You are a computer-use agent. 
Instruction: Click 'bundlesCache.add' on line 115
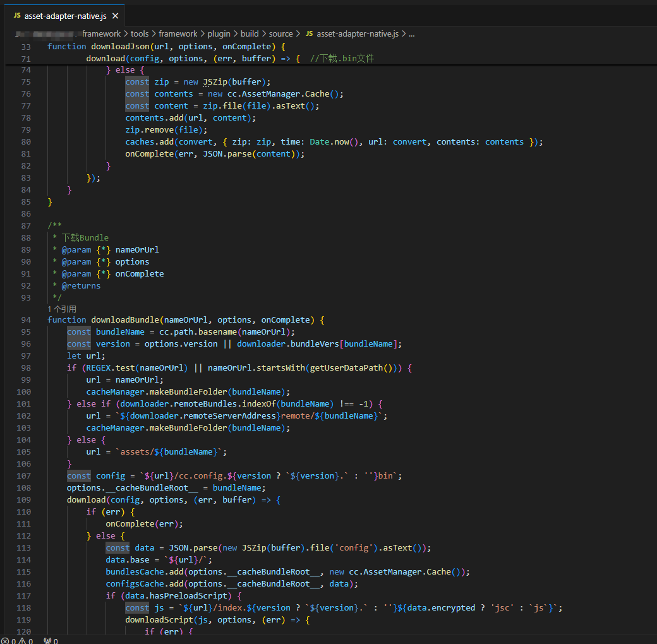click(x=145, y=572)
